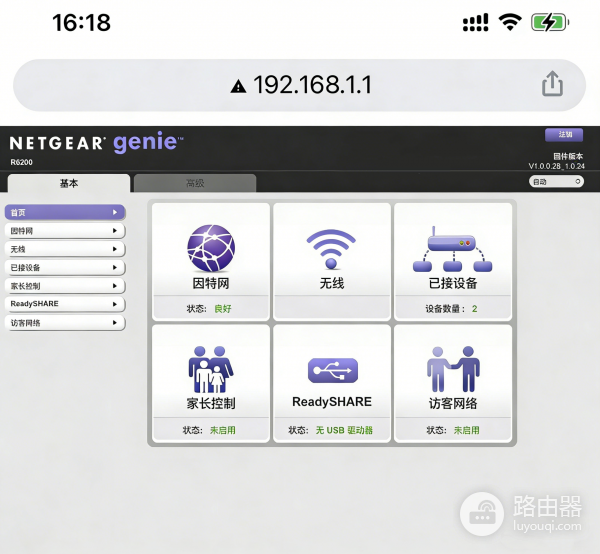Select ReadySHARE in the sidebar menu
The image size is (600, 554).
(65, 304)
